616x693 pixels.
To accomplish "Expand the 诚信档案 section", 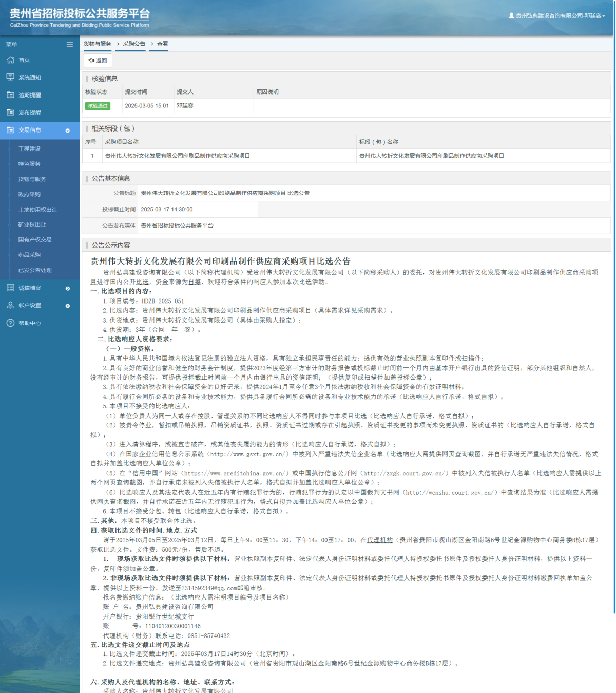I will tap(67, 288).
